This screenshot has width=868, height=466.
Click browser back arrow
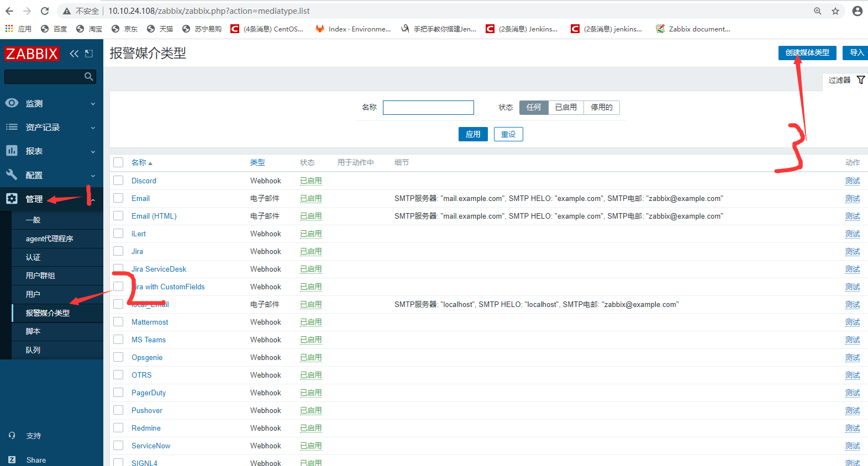click(x=9, y=11)
